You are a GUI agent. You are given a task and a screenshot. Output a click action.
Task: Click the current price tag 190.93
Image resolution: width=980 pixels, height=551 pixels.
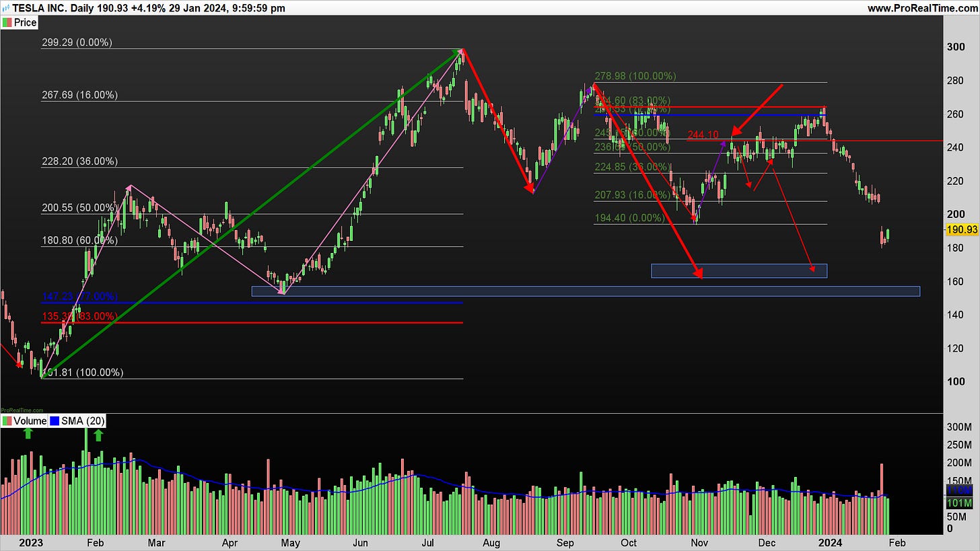[962, 230]
